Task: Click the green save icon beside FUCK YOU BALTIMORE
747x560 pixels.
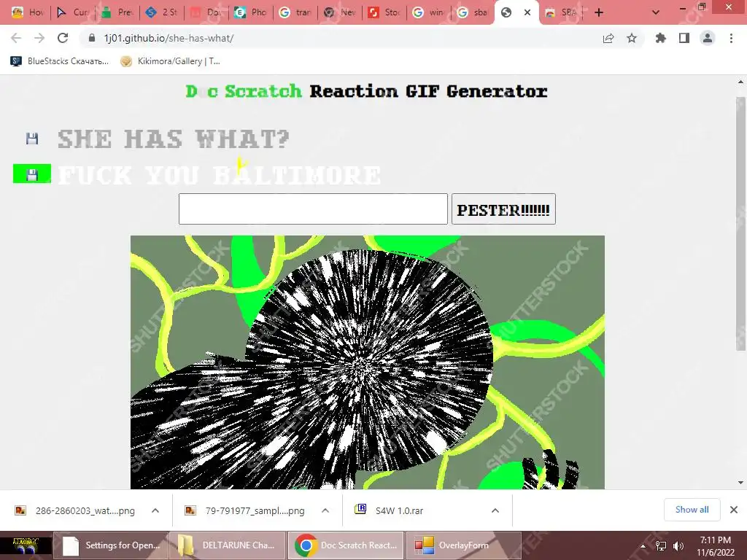Action: [32, 174]
